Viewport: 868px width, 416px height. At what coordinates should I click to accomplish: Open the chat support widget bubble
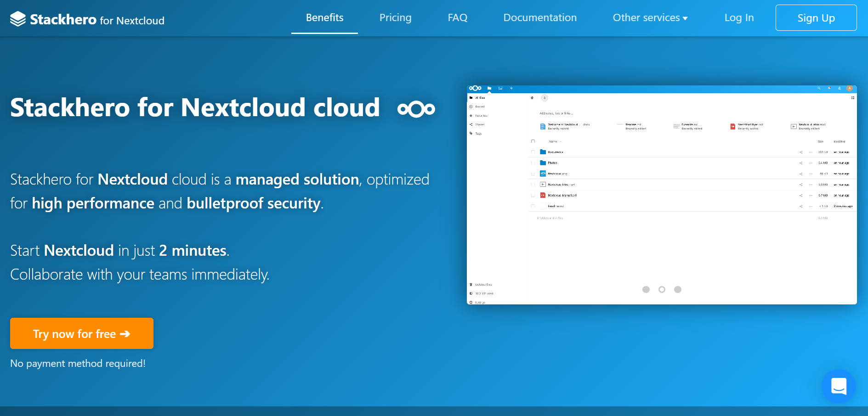click(839, 386)
